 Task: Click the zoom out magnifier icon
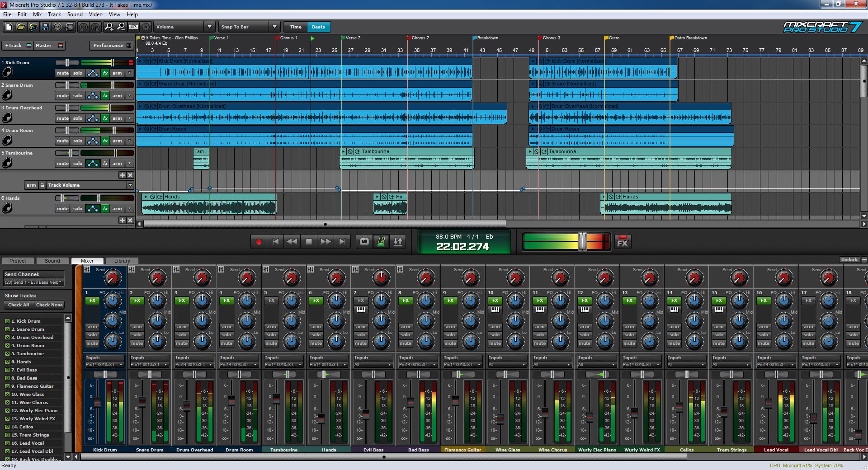coord(121,27)
